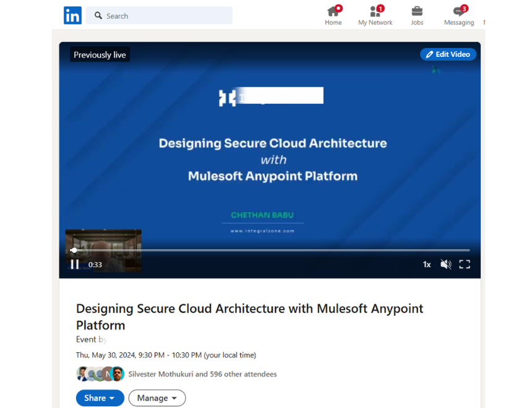
Task: Enter fullscreen video mode
Action: click(x=465, y=264)
